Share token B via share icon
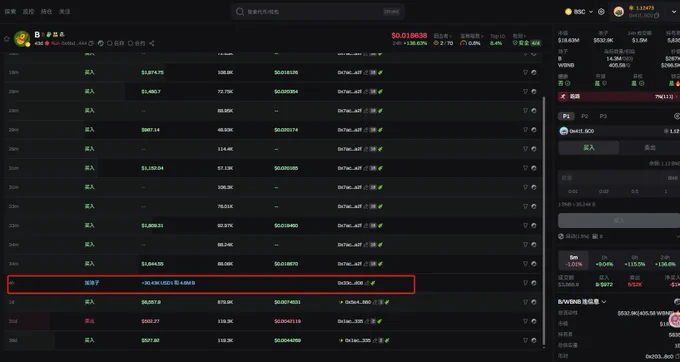This screenshot has height=362, width=680. (x=152, y=43)
